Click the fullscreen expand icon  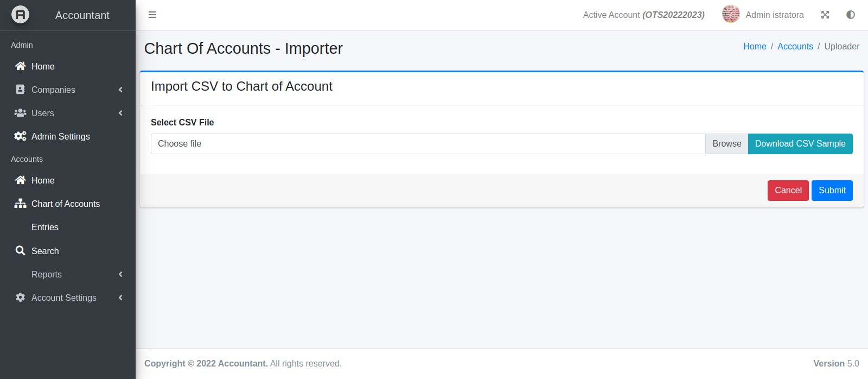pyautogui.click(x=825, y=15)
